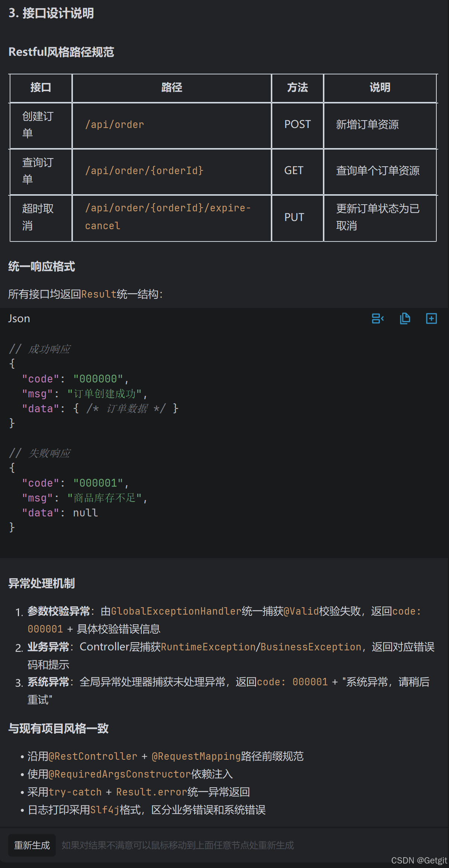The image size is (449, 868).
Task: Click the Result.error inline code
Action: [152, 792]
